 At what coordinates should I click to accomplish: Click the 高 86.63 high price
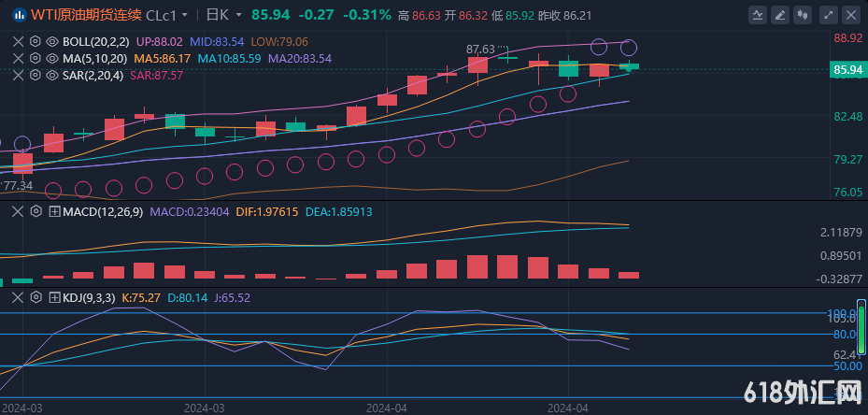tap(418, 16)
